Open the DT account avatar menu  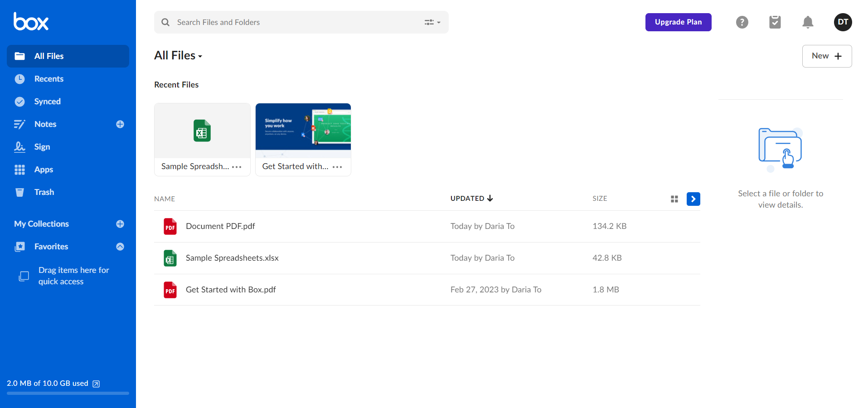843,22
